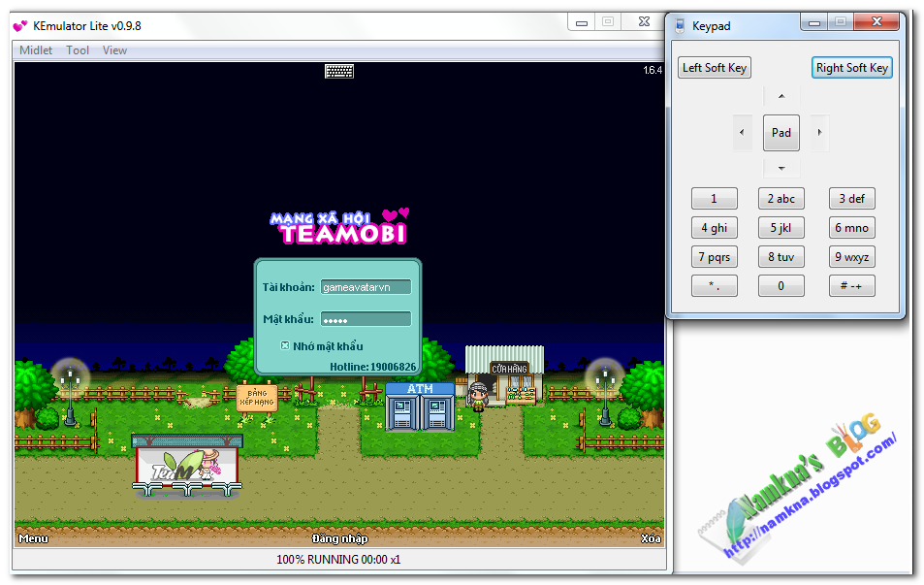Screen dimensions: 924x585
Task: Click the Cửa hàng shop building
Action: 504,374
